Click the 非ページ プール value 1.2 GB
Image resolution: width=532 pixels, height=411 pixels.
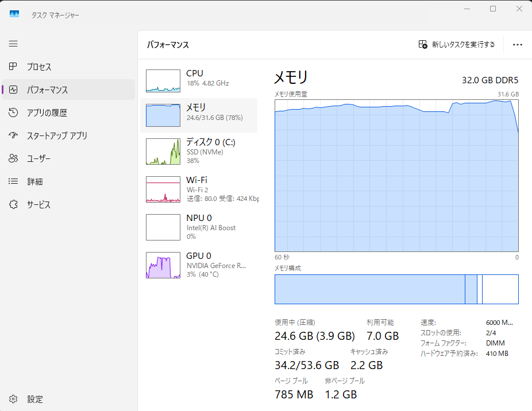pyautogui.click(x=341, y=394)
